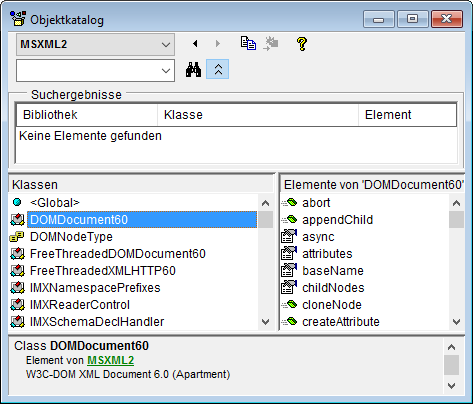This screenshot has width=473, height=404.
Task: Click the Elemente list scrollbar thumb
Action: (456, 220)
